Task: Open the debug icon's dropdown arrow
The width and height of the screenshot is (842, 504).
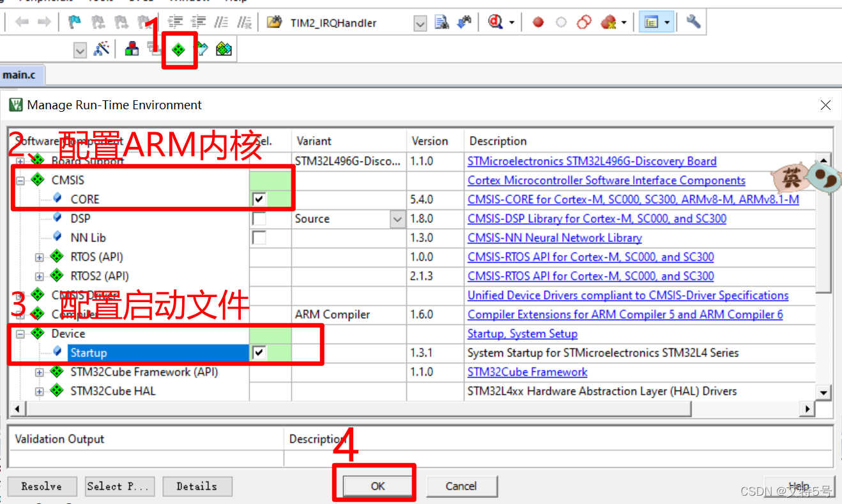Action: pyautogui.click(x=512, y=23)
